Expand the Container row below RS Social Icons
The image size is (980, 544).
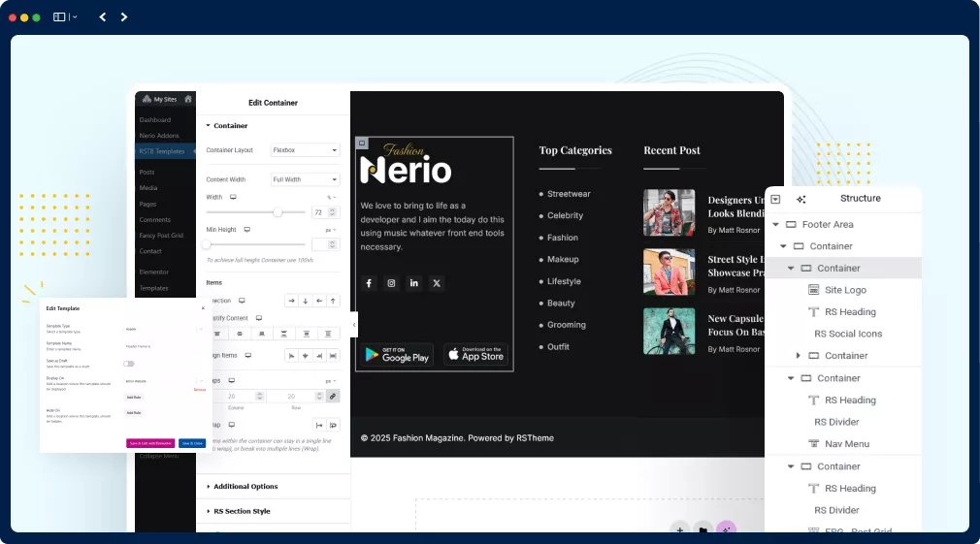(799, 355)
